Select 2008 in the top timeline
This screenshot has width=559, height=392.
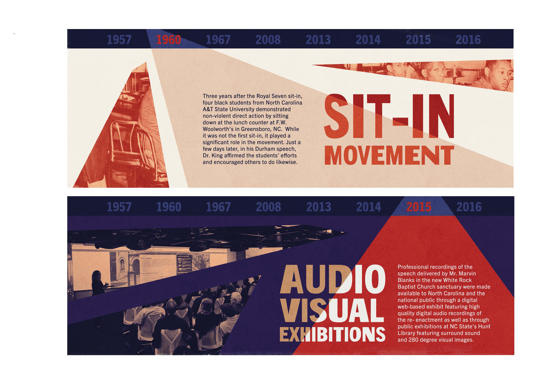pos(268,40)
